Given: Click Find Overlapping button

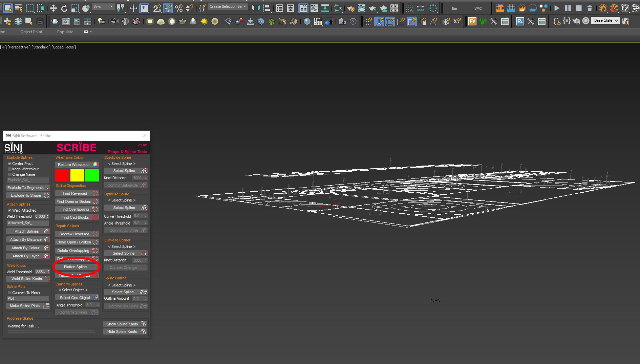Looking at the screenshot, I should pyautogui.click(x=77, y=209).
